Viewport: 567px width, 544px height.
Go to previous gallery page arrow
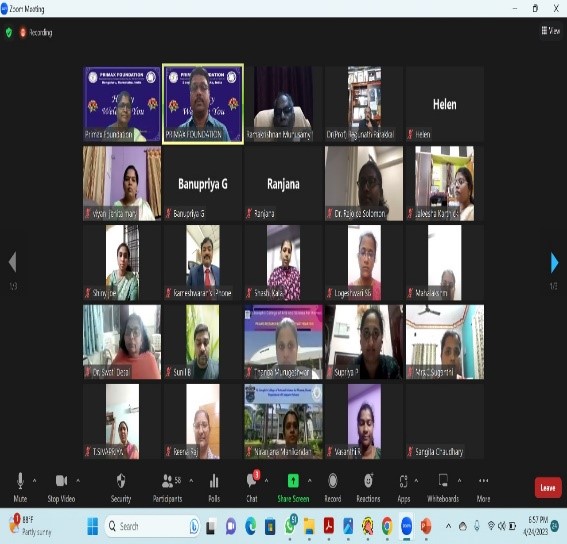tap(13, 262)
